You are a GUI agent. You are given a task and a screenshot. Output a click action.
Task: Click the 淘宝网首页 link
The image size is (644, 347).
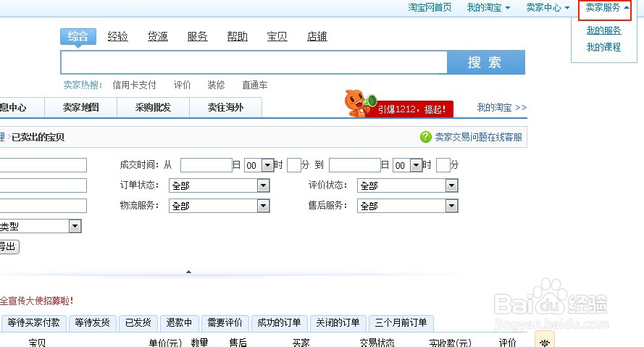coord(430,8)
